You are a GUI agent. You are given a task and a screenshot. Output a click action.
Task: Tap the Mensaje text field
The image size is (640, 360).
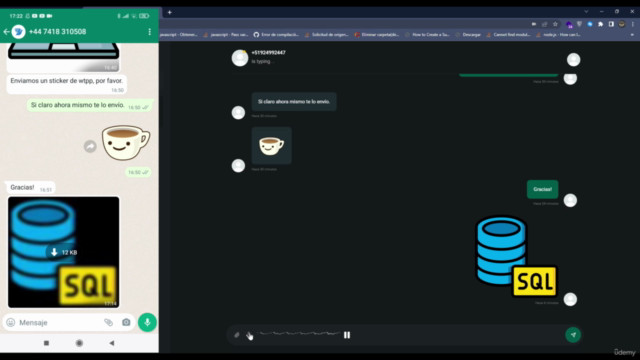click(x=57, y=322)
